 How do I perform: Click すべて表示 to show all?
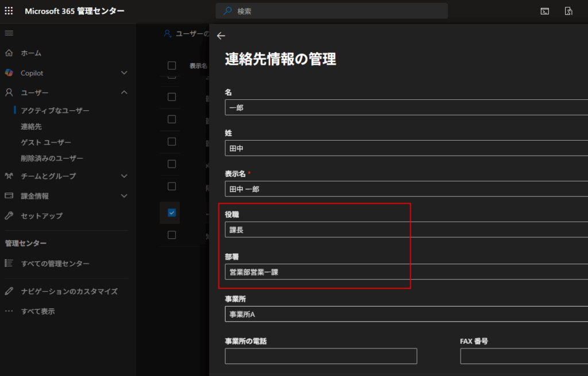pyautogui.click(x=38, y=311)
